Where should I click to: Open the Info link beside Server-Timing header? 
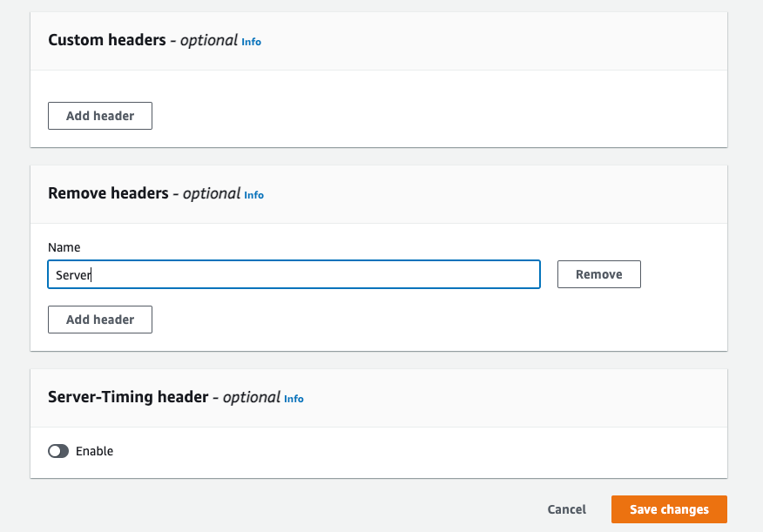(x=294, y=399)
